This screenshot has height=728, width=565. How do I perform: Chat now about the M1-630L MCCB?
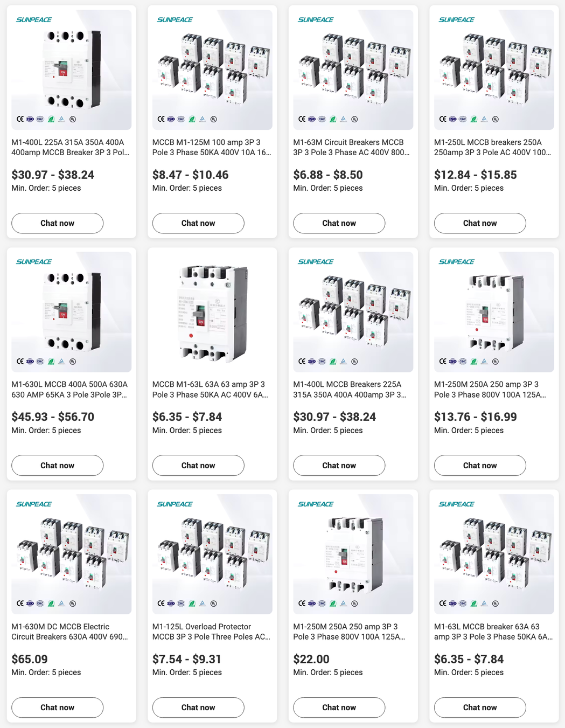click(57, 466)
